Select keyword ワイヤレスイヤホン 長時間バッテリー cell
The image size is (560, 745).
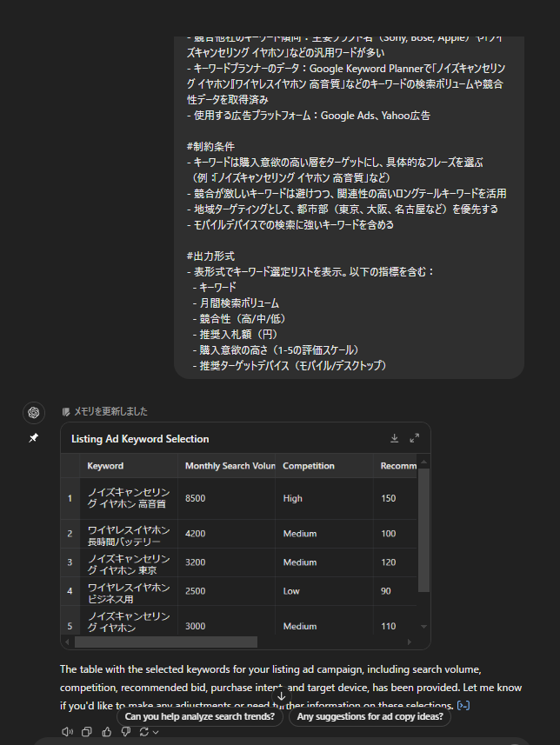[x=129, y=534]
